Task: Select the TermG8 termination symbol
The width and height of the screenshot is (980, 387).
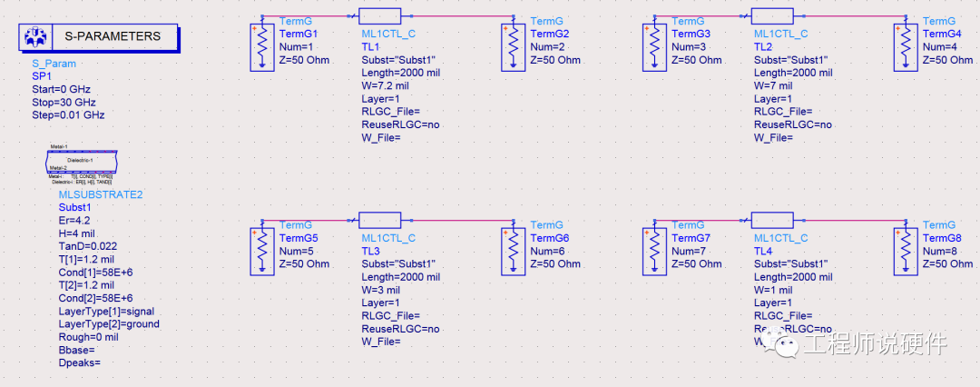Action: click(x=906, y=251)
